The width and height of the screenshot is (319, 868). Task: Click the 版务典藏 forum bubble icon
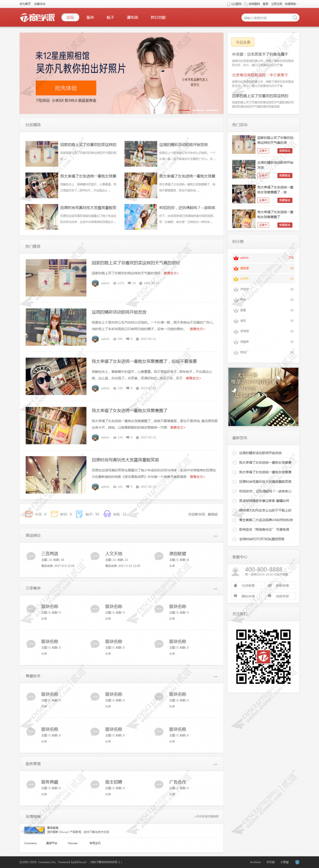[x=31, y=784]
